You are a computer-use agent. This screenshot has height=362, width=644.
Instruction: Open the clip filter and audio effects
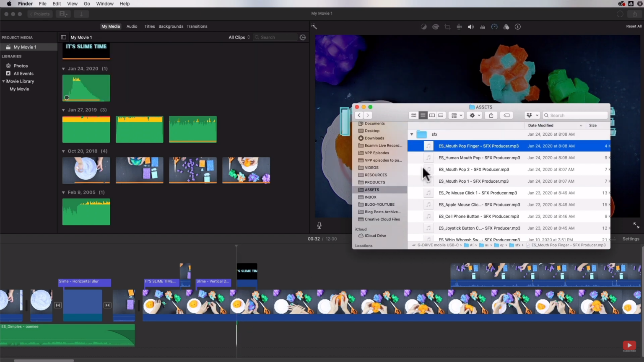506,26
